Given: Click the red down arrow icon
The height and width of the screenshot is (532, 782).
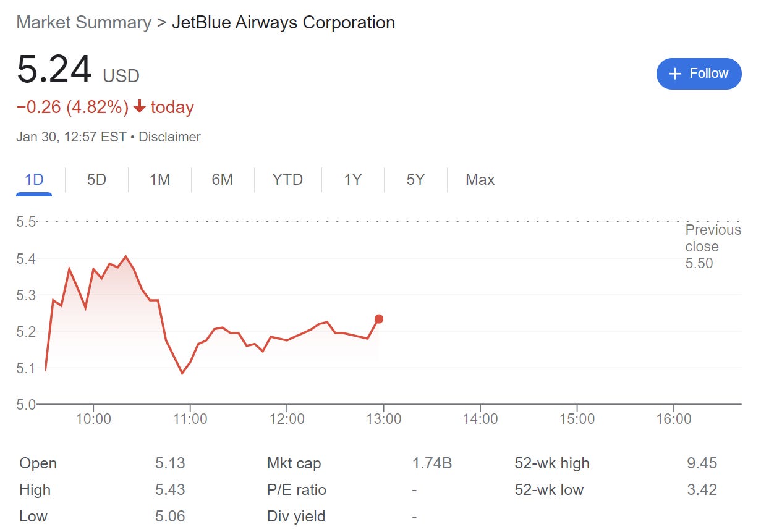Looking at the screenshot, I should point(140,107).
